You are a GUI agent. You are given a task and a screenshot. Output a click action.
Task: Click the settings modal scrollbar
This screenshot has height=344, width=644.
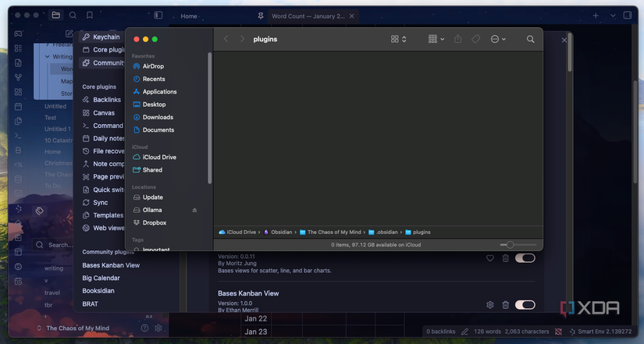(x=570, y=53)
